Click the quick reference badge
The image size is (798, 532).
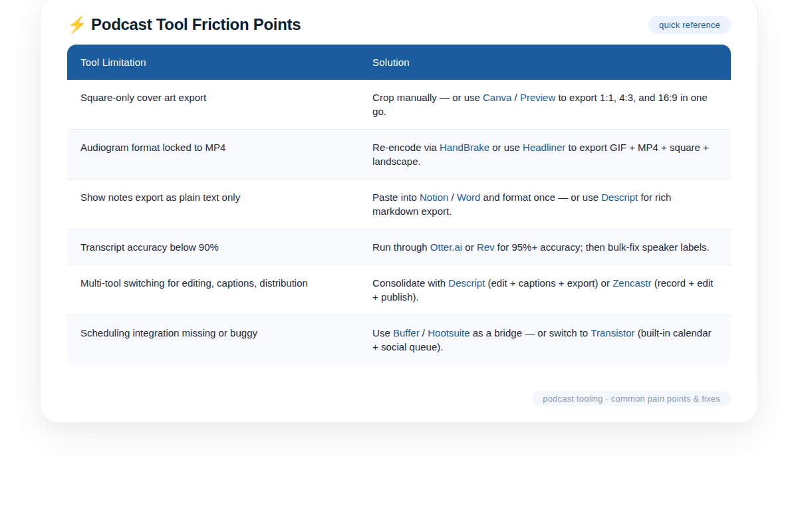690,25
